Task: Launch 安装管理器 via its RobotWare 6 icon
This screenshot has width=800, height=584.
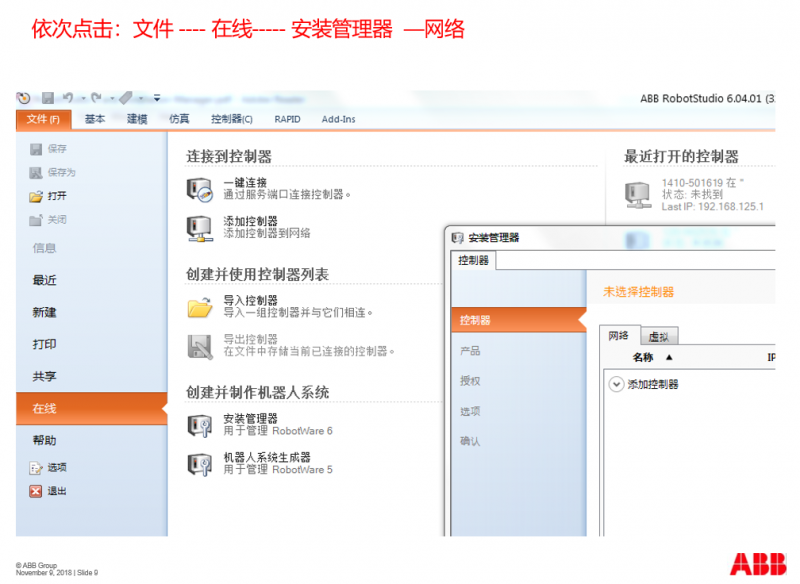Action: coord(199,425)
